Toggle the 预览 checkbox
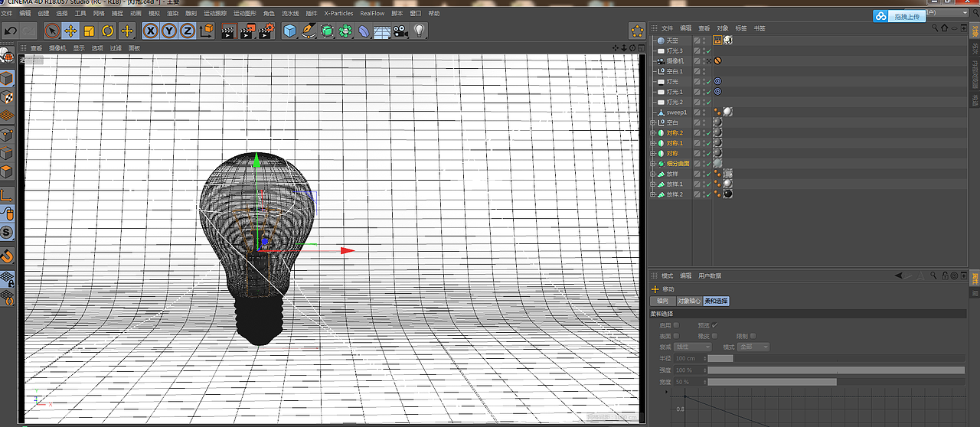Screen dimensions: 980x427 (x=715, y=325)
